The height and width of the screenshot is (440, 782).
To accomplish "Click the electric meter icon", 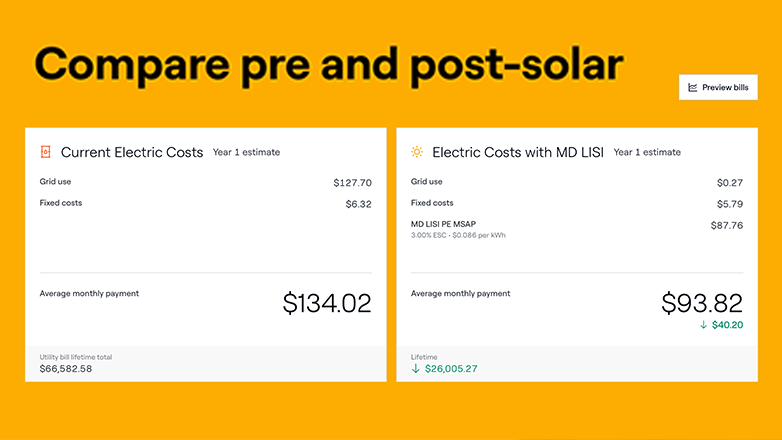I will click(x=45, y=152).
